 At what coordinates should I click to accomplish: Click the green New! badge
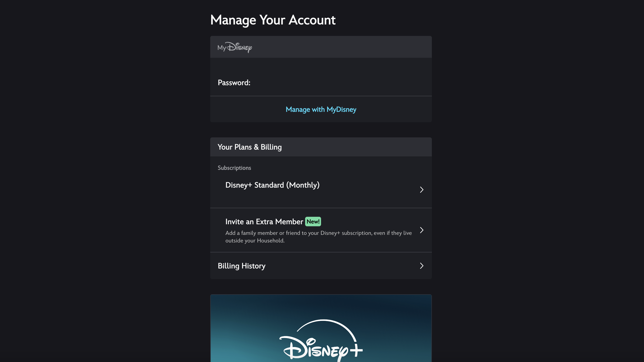click(x=313, y=221)
